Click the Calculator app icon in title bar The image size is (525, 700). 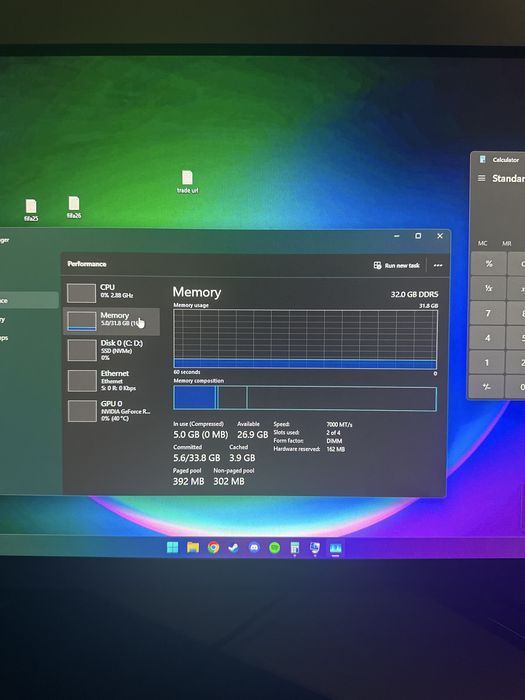(x=483, y=159)
